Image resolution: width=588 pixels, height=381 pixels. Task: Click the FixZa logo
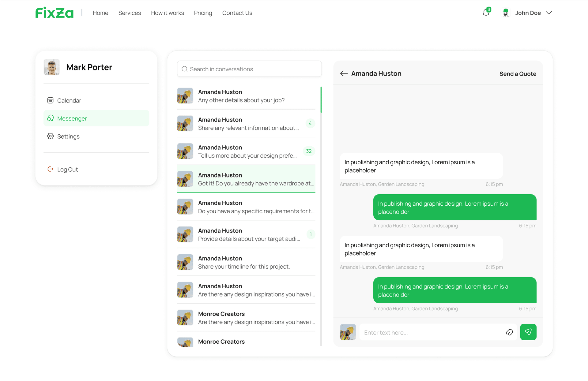tap(54, 13)
